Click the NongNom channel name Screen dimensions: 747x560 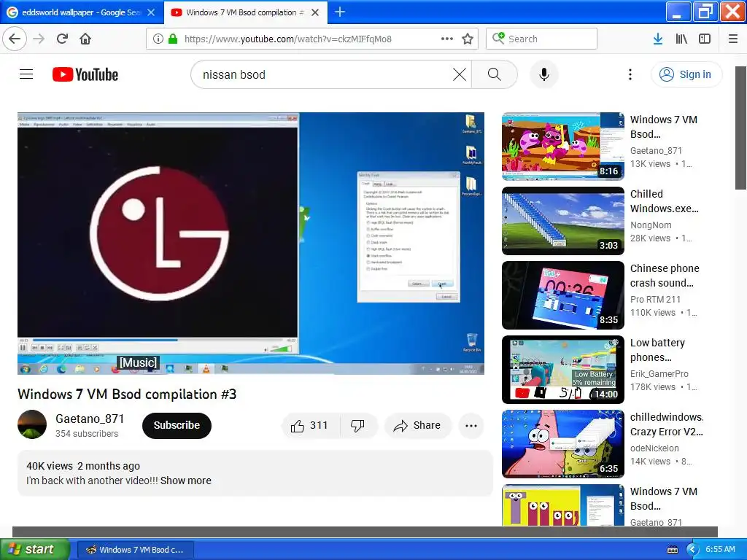(x=651, y=225)
